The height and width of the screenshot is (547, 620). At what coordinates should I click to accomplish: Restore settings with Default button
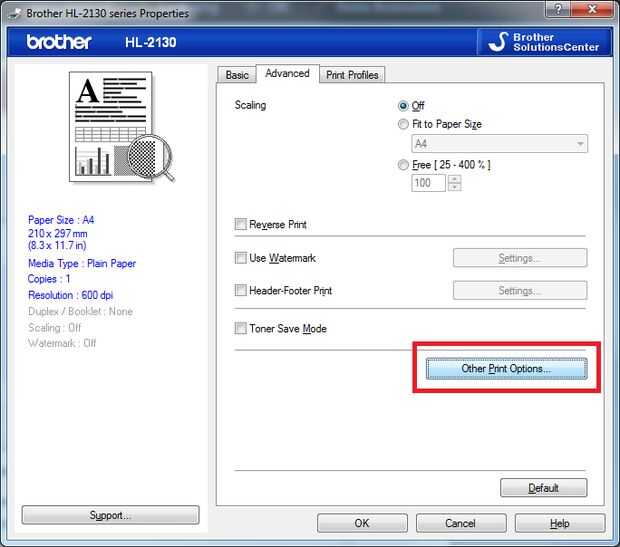point(544,488)
